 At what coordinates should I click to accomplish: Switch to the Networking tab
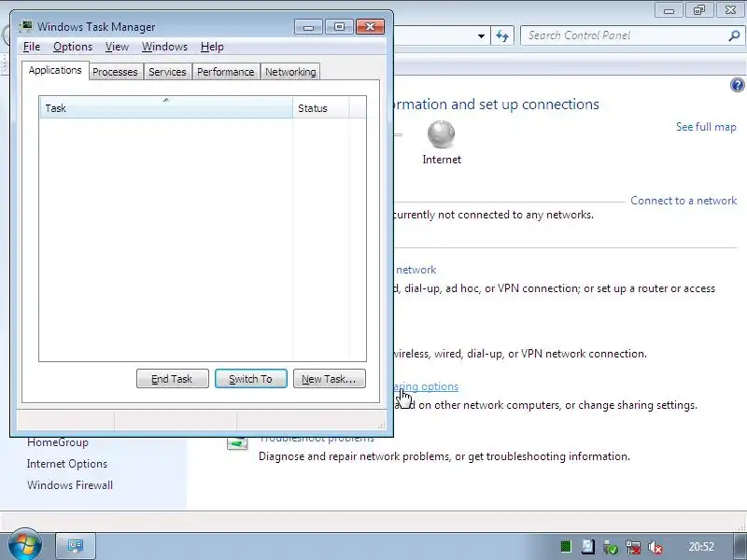[290, 72]
